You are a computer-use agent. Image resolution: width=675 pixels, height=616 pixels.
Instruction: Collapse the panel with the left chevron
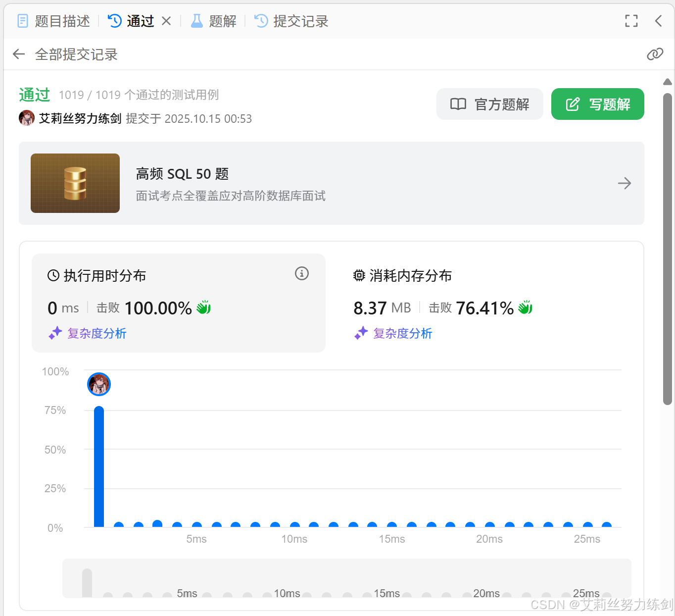point(658,21)
